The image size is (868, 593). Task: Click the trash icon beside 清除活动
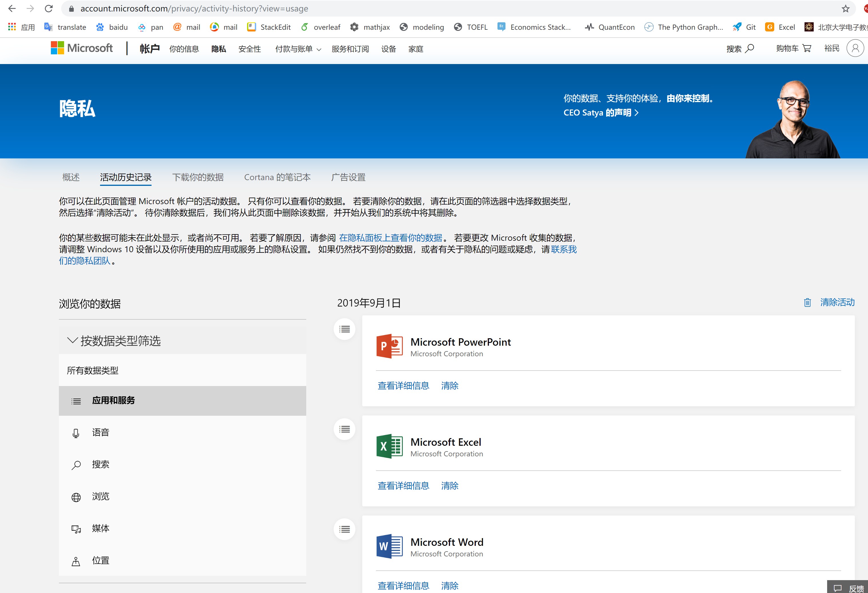click(807, 303)
